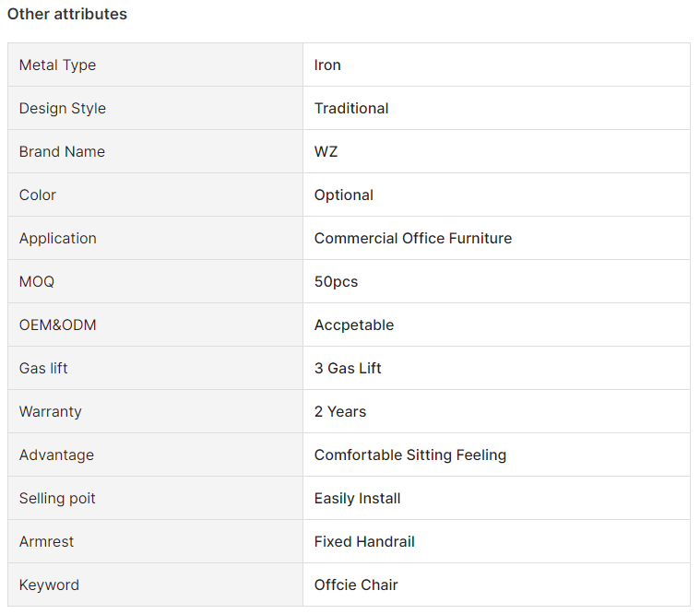Select the 'Design Style' label
Viewport: 700px width, 614px height.
pos(63,109)
